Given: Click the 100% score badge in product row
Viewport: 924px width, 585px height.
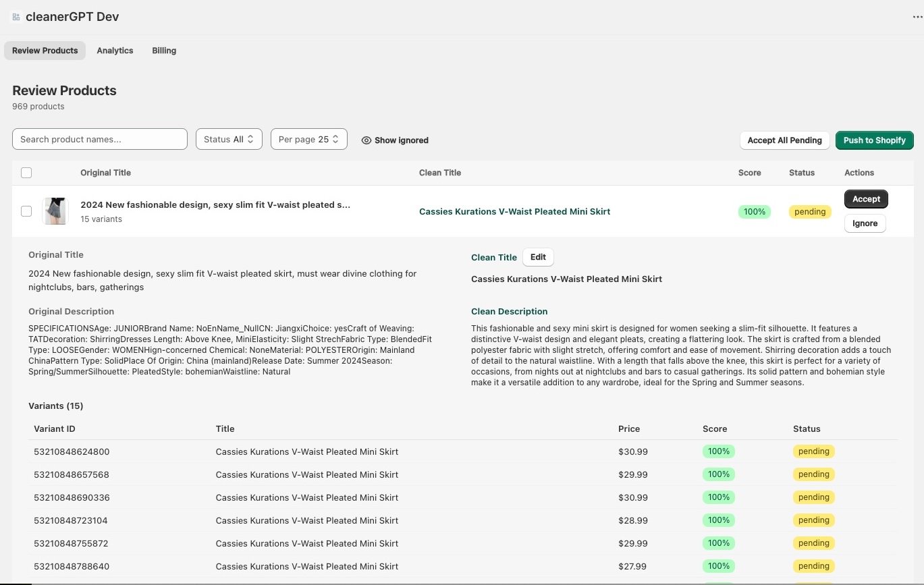Looking at the screenshot, I should point(755,212).
